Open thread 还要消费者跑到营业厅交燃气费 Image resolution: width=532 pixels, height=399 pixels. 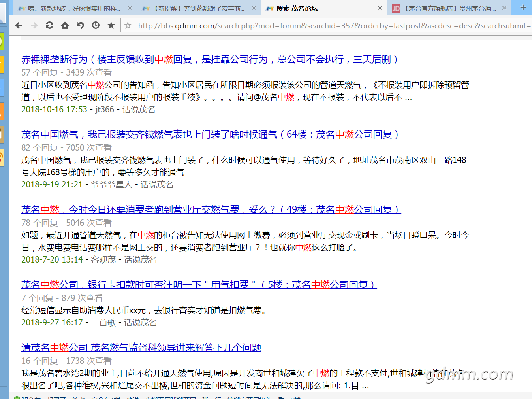(x=211, y=210)
